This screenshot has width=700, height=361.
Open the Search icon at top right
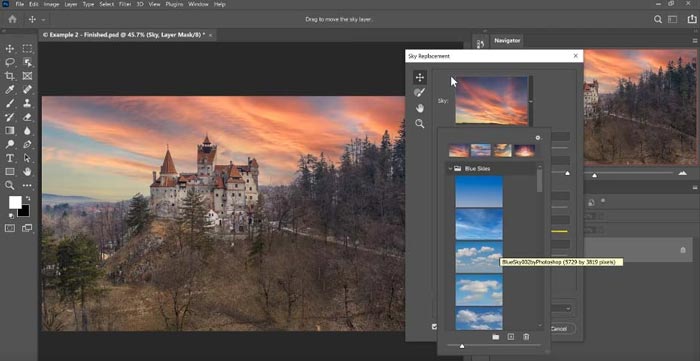click(658, 19)
